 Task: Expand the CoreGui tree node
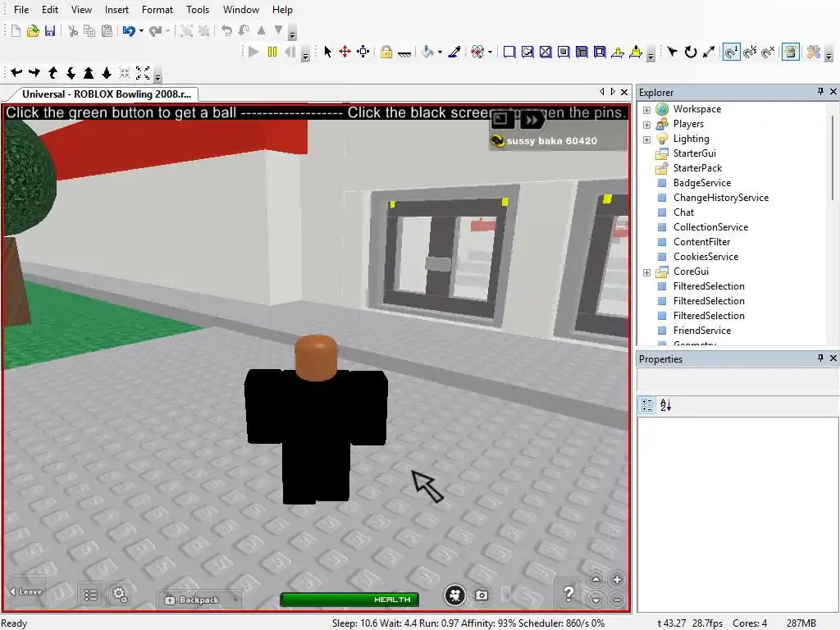[x=646, y=272]
